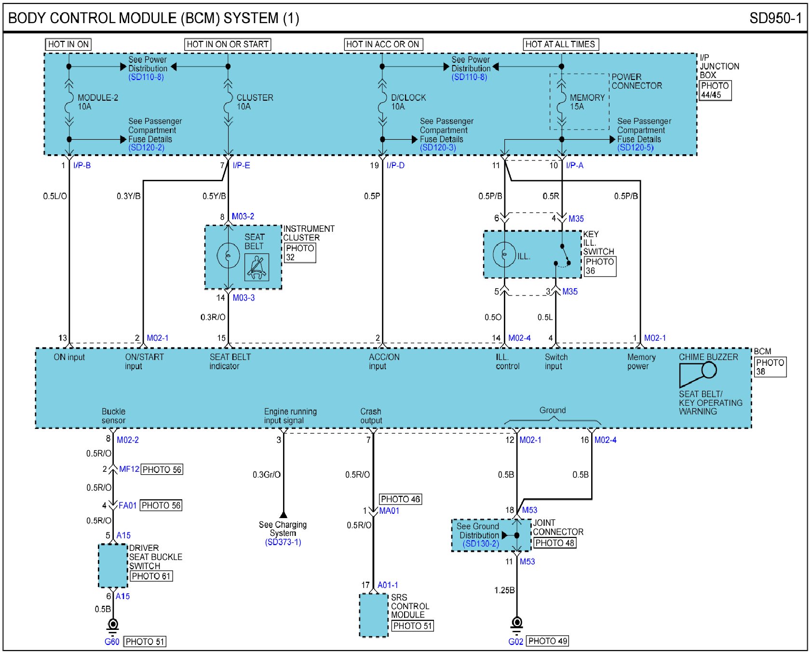Screen dimensions: 812x654
Task: Click the D/CLOCK 10A fuse symbol
Action: (382, 102)
